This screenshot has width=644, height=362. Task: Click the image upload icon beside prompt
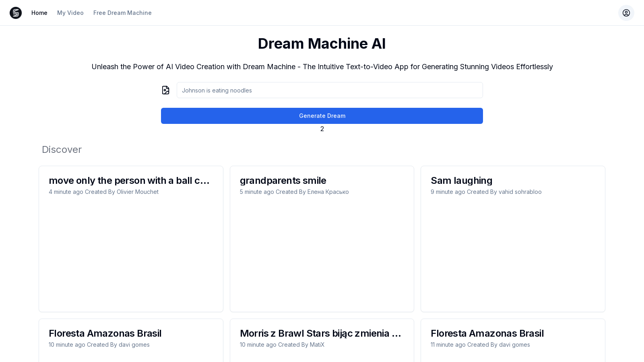pos(166,90)
